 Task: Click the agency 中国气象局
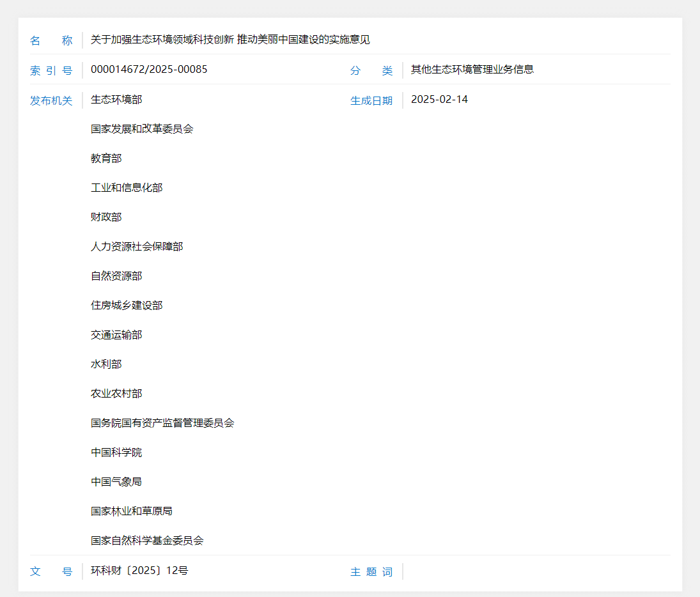tap(116, 482)
